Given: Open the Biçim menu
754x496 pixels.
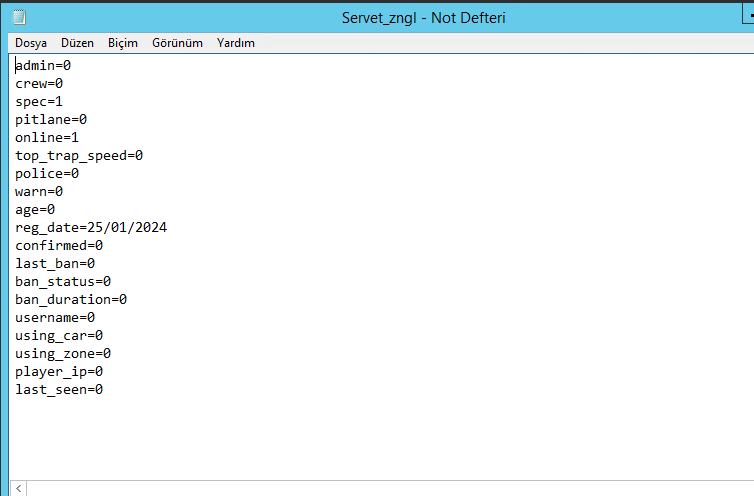Looking at the screenshot, I should coord(123,43).
